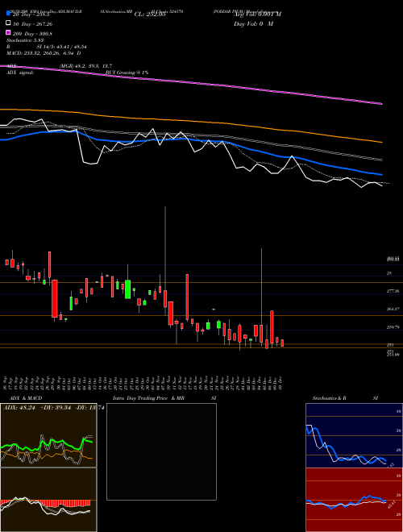This screenshot has width=403, height=532.
Task: Click the ADX line chart panel
Action: (48, 435)
